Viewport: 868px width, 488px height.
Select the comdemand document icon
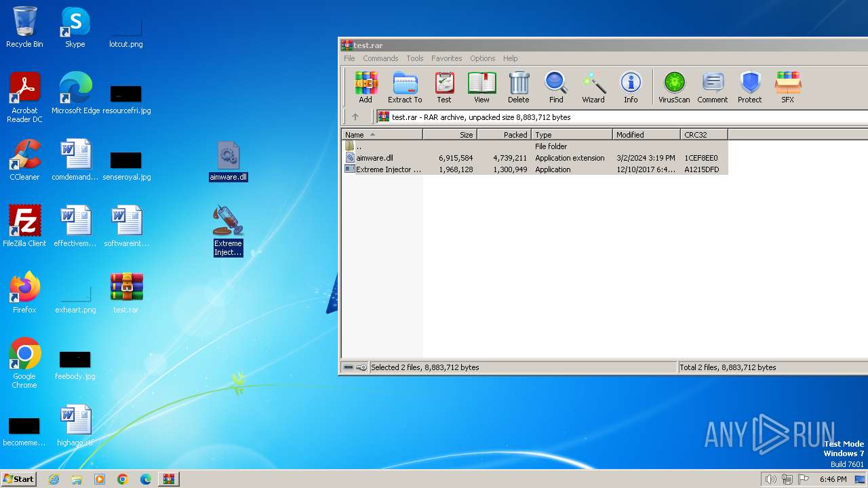tap(75, 159)
